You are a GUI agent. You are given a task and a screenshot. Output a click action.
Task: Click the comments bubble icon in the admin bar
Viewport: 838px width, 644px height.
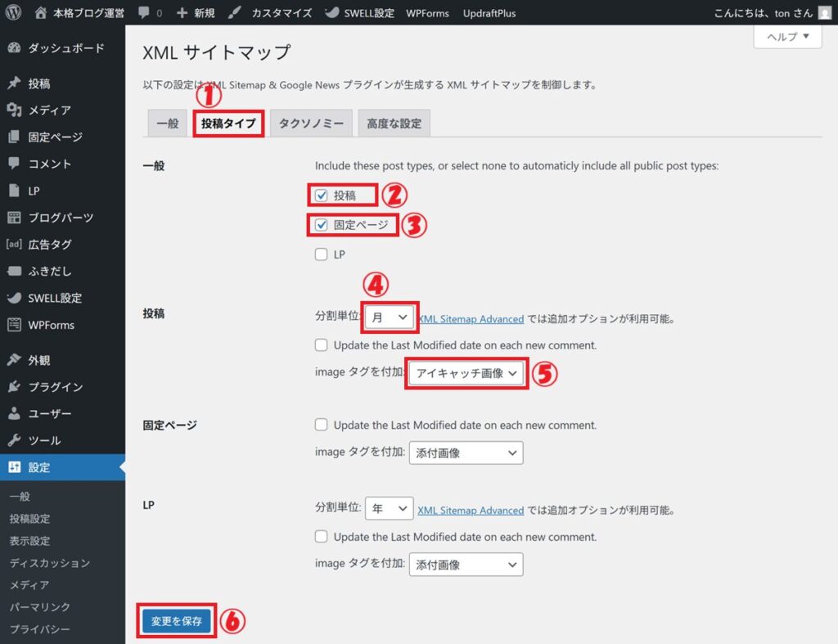[144, 13]
